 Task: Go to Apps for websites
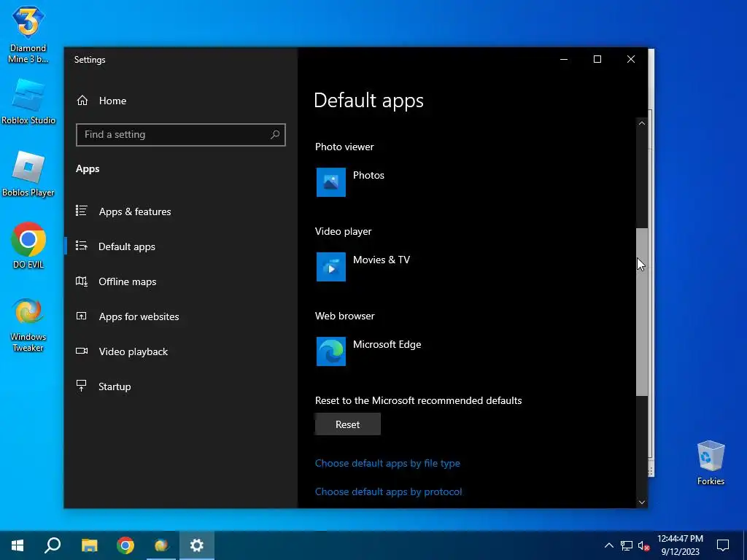pos(139,316)
